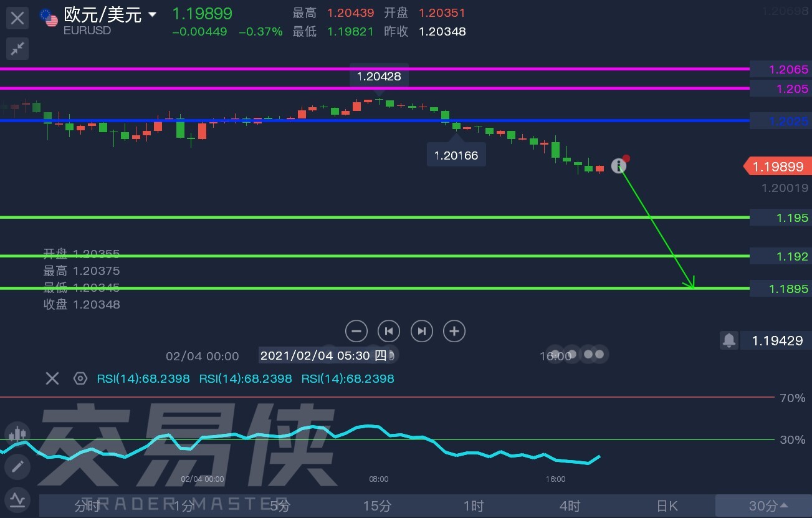Open price alert bell icon
Screen dimensions: 812x518
[x=728, y=340]
